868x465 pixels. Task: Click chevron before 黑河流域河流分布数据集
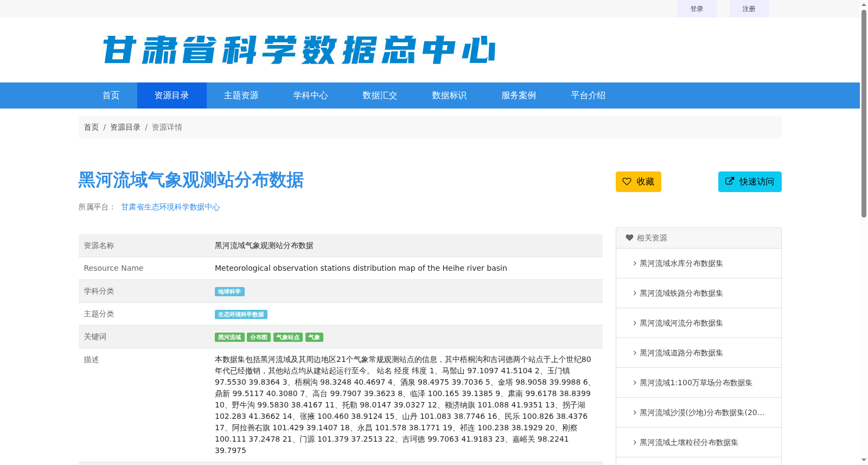[x=635, y=323]
